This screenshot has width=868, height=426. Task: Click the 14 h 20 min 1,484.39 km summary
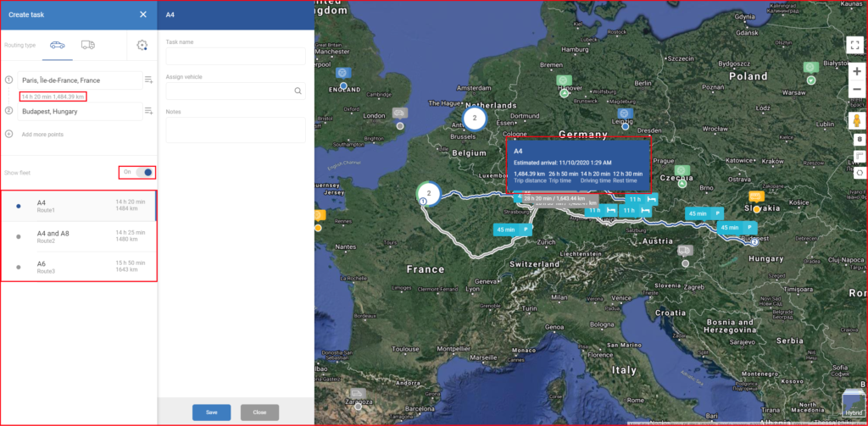click(53, 97)
